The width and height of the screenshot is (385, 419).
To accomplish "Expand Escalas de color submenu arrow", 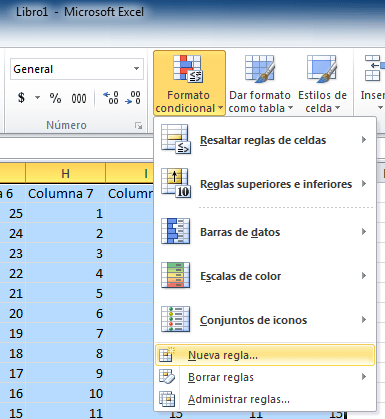I will [364, 275].
